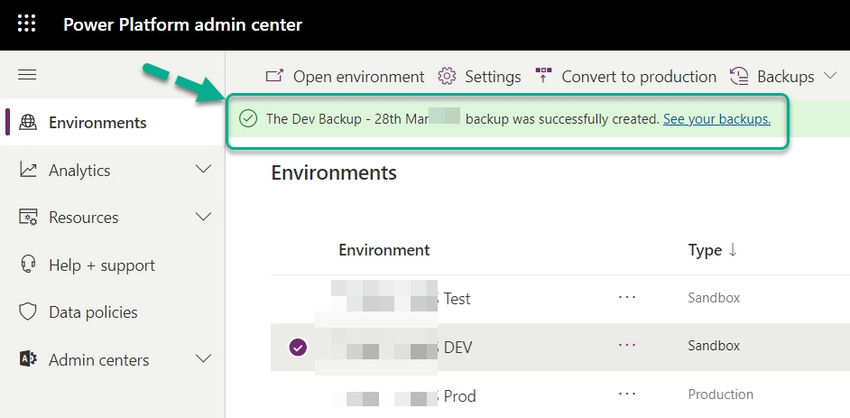
Task: Collapse the navigation hamburger menu
Action: (x=27, y=75)
